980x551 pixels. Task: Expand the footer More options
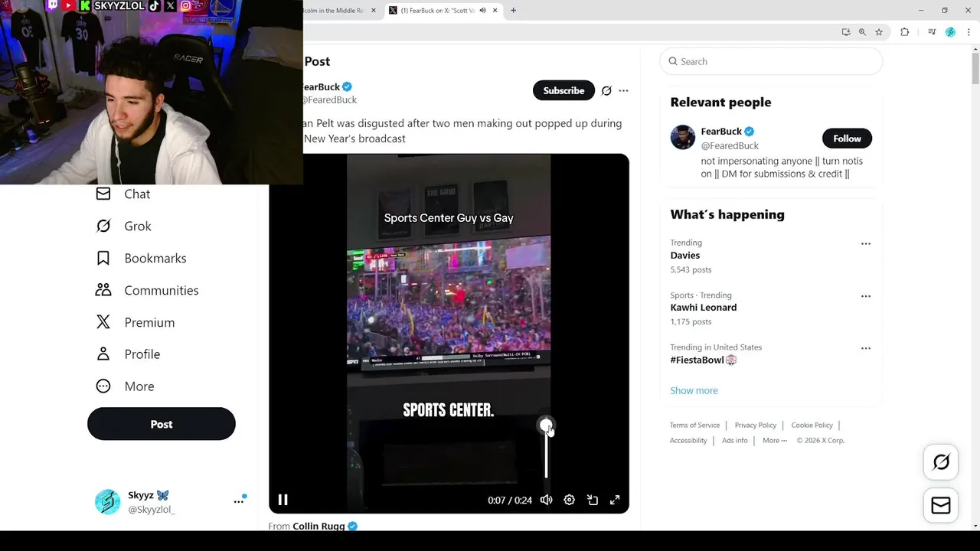[x=775, y=441]
